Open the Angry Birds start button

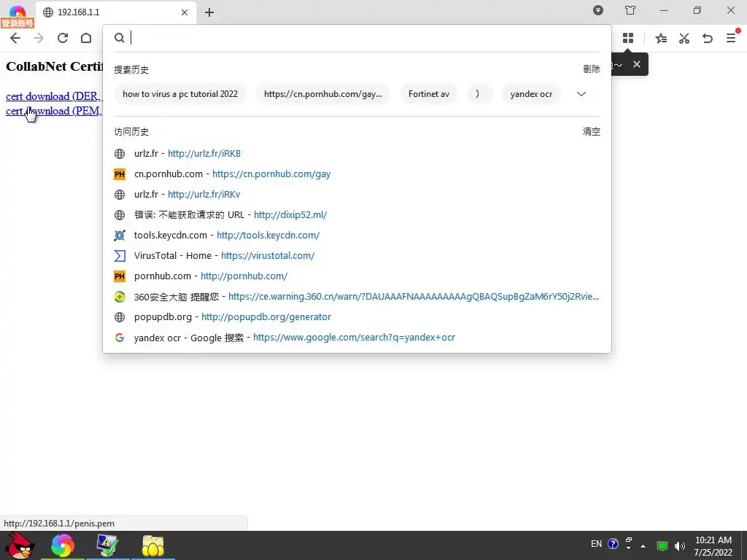point(20,545)
